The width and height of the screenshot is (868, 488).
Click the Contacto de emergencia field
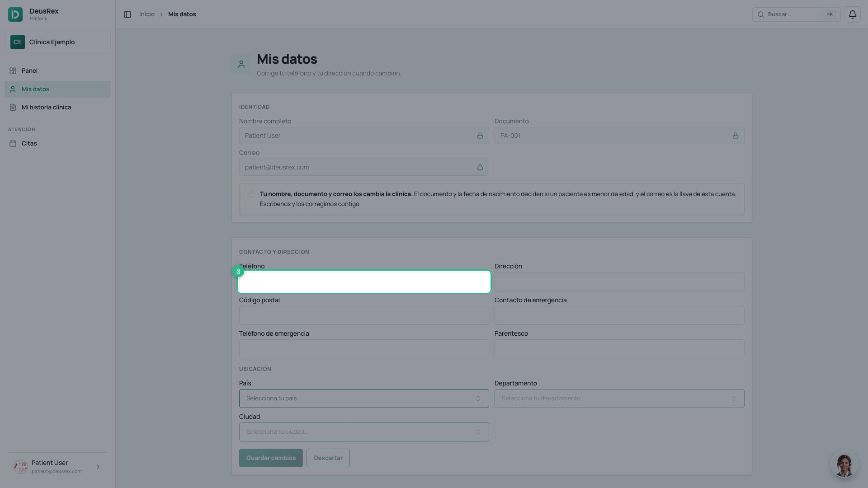click(x=619, y=315)
